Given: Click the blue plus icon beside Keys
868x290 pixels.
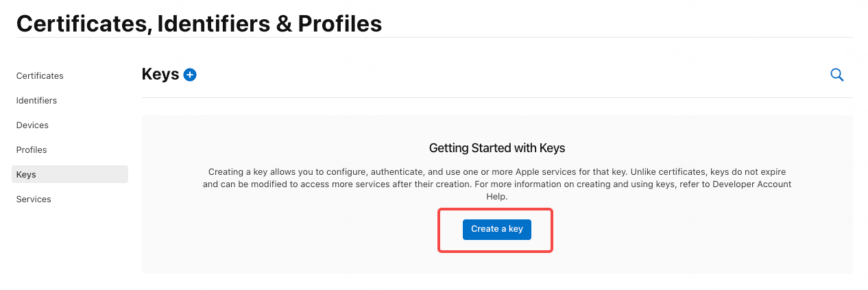Looking at the screenshot, I should click(x=190, y=75).
